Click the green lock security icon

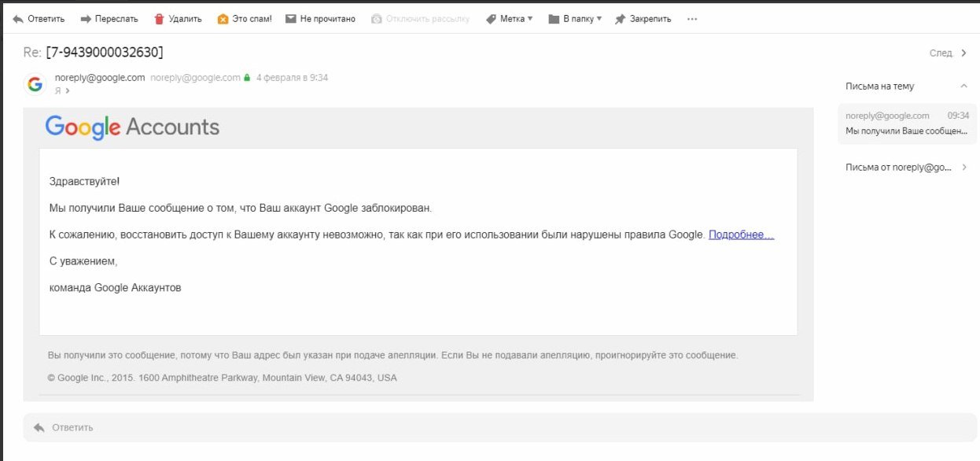click(x=247, y=78)
